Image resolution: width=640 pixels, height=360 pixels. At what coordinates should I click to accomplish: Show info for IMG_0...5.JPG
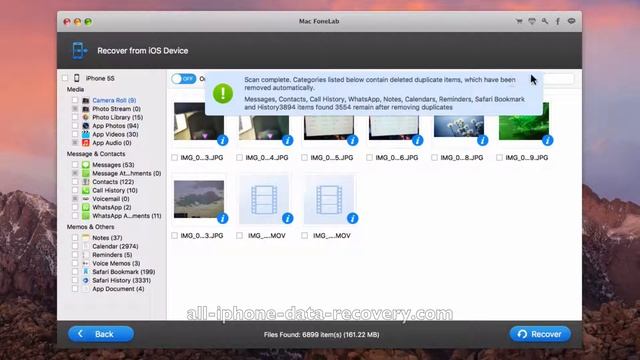352,140
